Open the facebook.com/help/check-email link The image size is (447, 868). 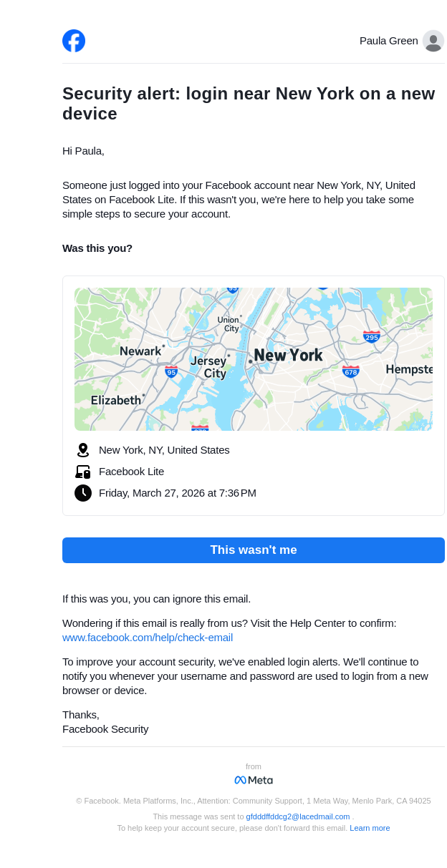click(148, 638)
